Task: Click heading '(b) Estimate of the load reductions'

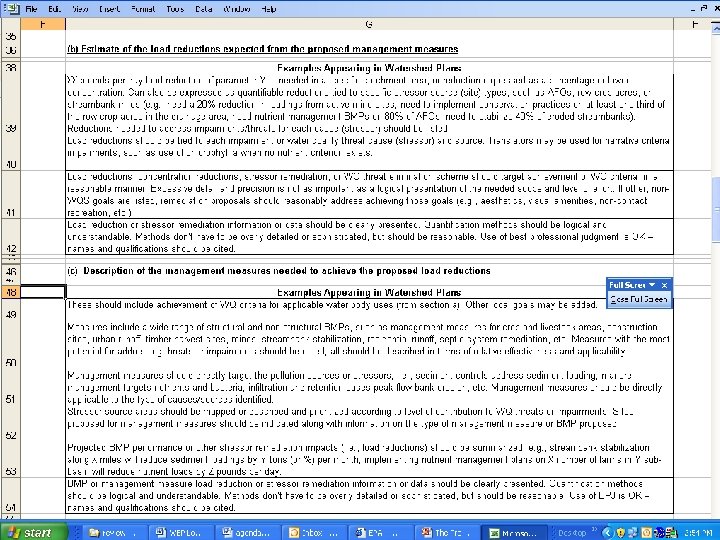Action: [263, 49]
